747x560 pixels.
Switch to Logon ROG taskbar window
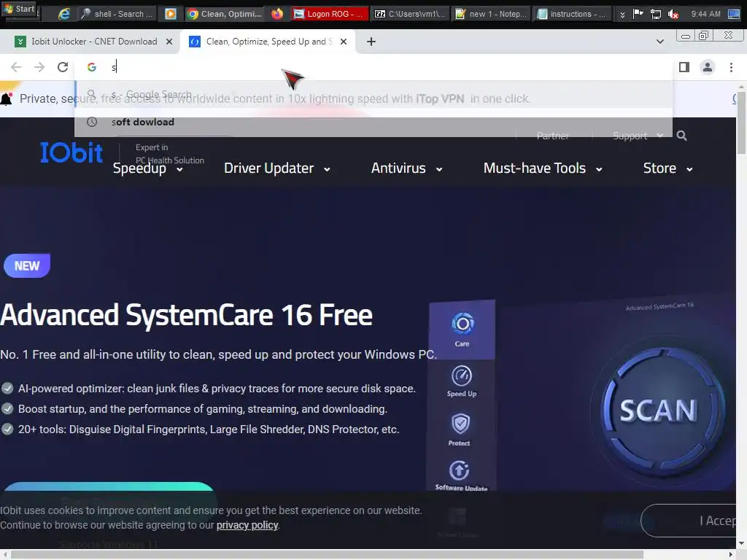330,14
